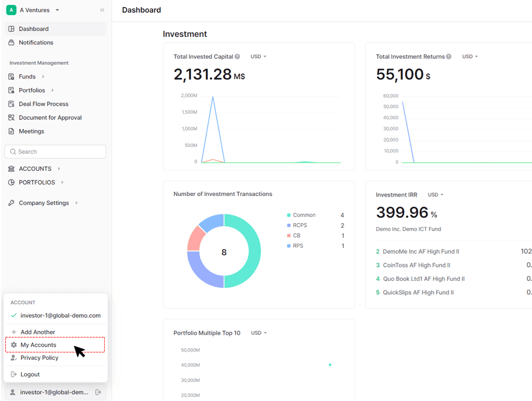Screen dimensions: 532x401
Task: Click the My Accounts gear icon
Action: [13, 345]
